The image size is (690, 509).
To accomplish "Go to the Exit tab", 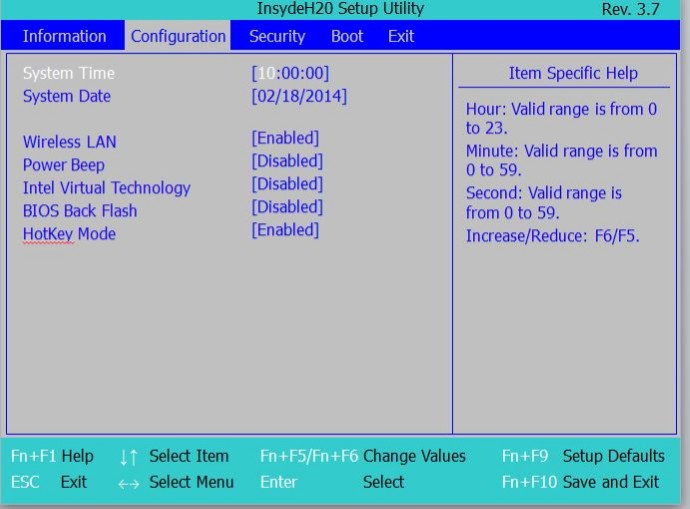I will 401,36.
